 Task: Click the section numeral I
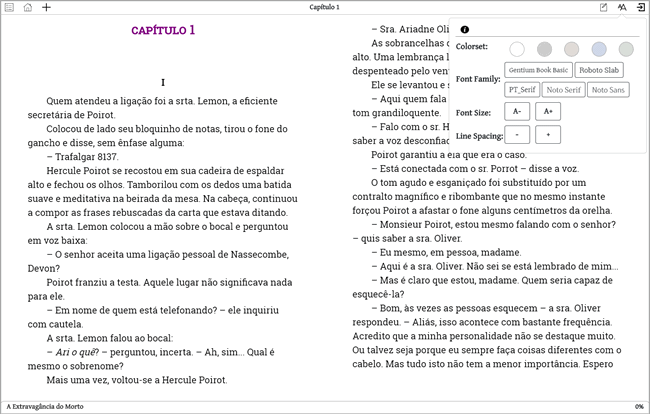pyautogui.click(x=163, y=82)
